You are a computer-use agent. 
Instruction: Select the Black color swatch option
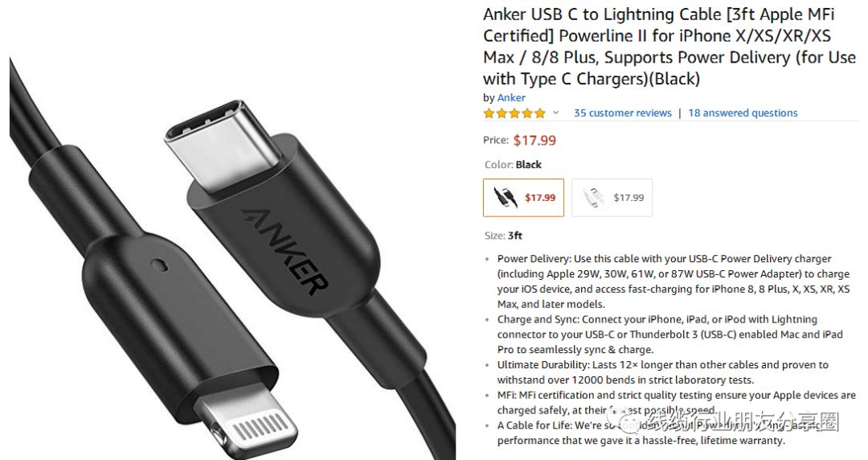523,197
